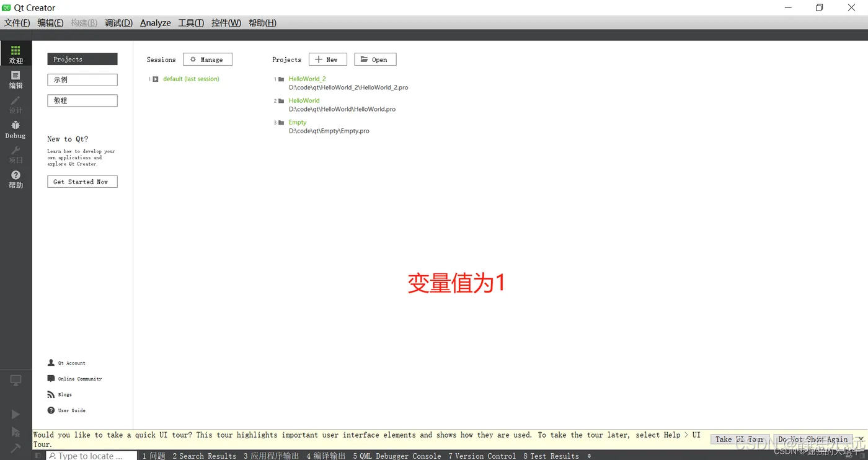Click the Manage sessions button
868x460 pixels.
click(x=208, y=60)
